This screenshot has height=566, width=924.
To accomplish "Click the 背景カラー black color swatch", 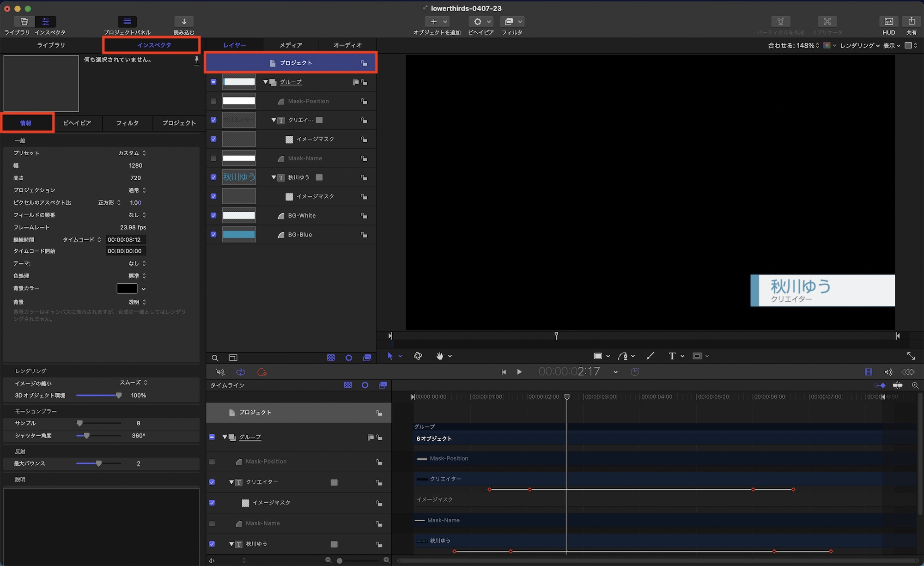I will 127,288.
